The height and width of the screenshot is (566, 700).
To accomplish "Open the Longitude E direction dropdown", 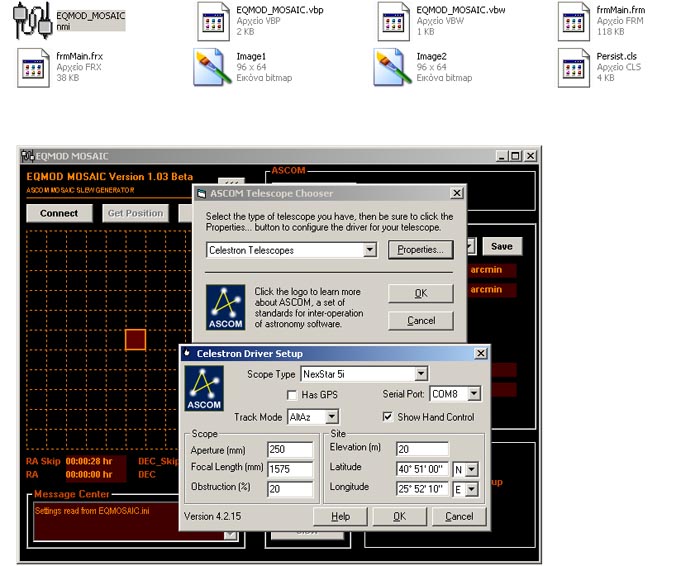I will pyautogui.click(x=471, y=489).
